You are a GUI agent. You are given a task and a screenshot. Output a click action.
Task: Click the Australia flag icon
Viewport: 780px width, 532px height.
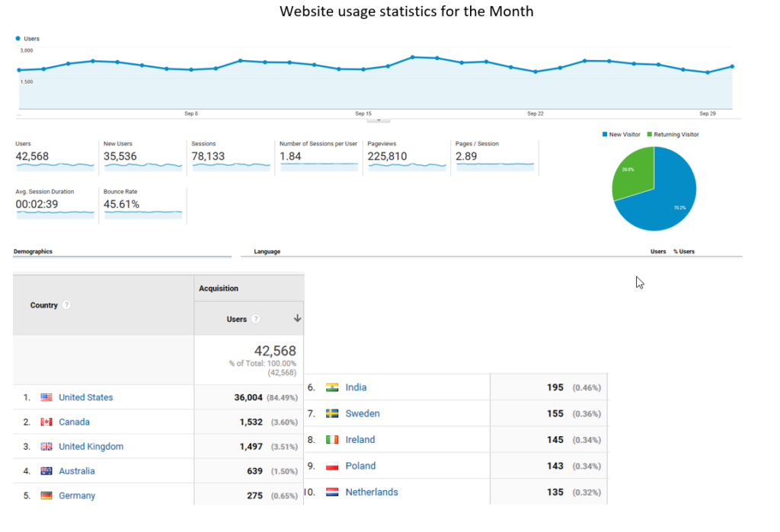46,471
